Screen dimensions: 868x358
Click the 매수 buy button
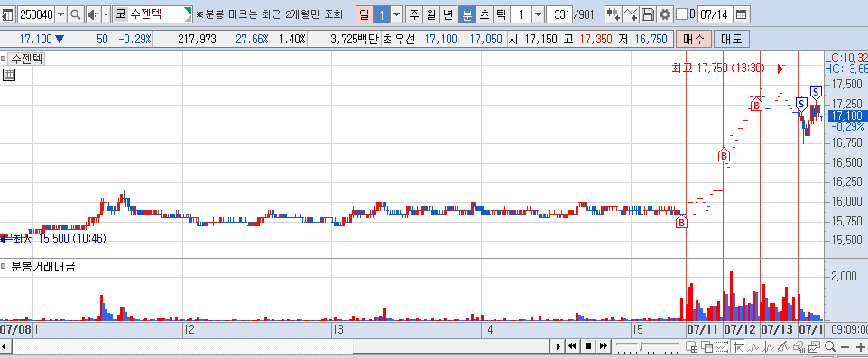pos(694,39)
